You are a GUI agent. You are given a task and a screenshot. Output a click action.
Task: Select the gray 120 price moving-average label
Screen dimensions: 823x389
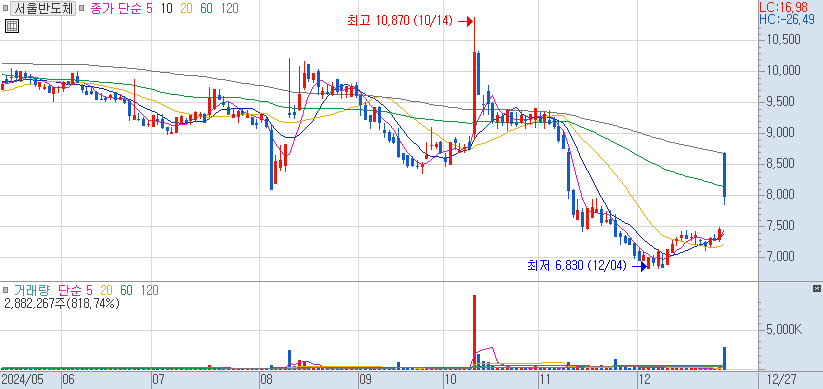pos(229,8)
